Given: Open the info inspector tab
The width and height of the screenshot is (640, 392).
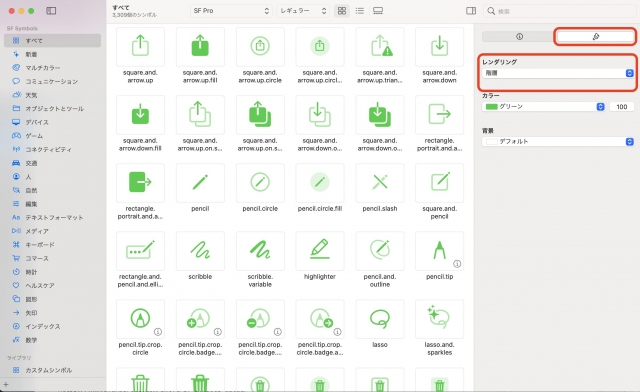Looking at the screenshot, I should [519, 36].
